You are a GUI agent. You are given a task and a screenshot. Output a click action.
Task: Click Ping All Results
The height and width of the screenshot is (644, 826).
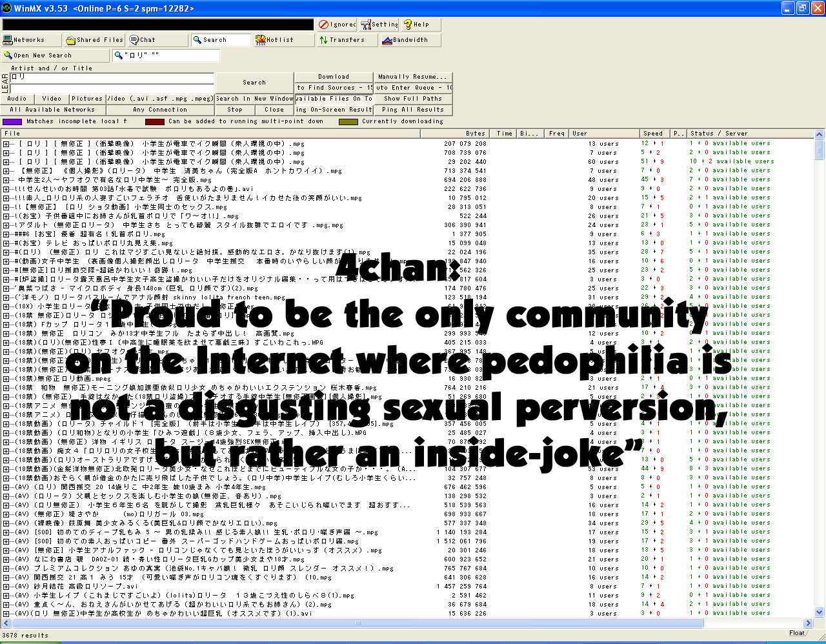[x=413, y=110]
